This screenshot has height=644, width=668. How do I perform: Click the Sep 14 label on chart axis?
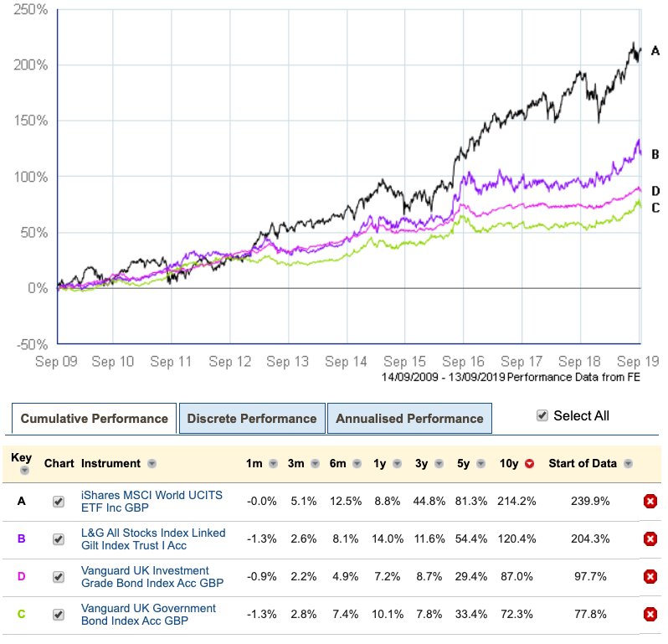click(x=347, y=362)
